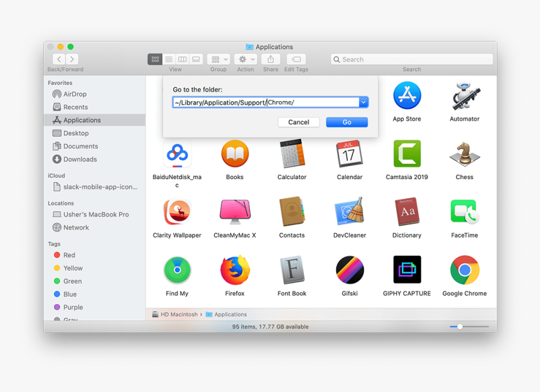Select the Dictionary app icon
Screen dimensions: 540x392
click(x=407, y=212)
